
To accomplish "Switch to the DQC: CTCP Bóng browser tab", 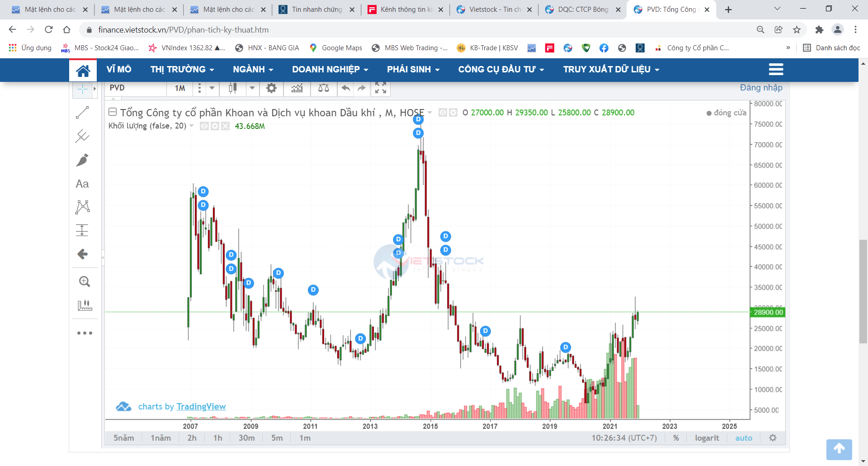I will (582, 10).
